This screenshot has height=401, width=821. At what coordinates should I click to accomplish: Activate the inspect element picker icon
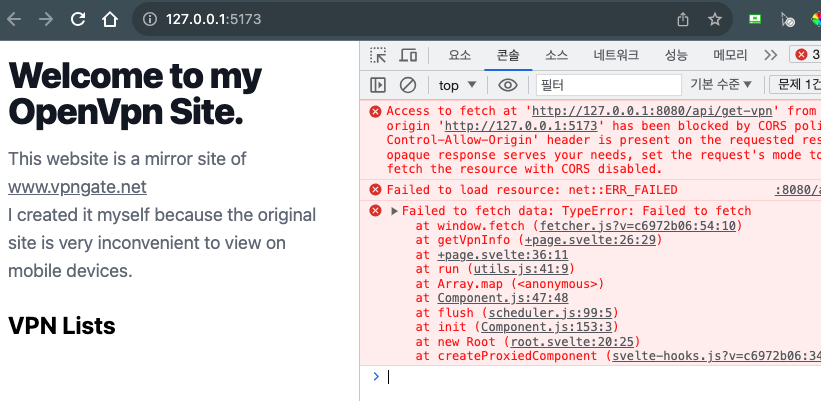click(x=378, y=55)
